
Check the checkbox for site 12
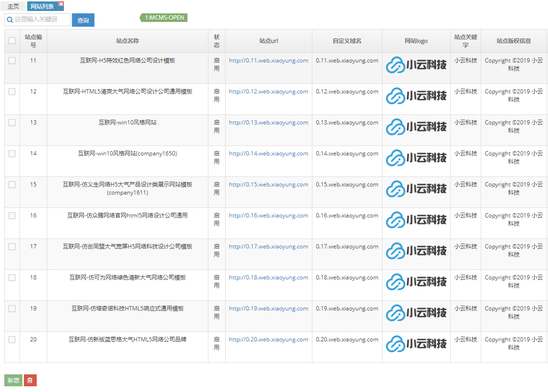click(12, 92)
